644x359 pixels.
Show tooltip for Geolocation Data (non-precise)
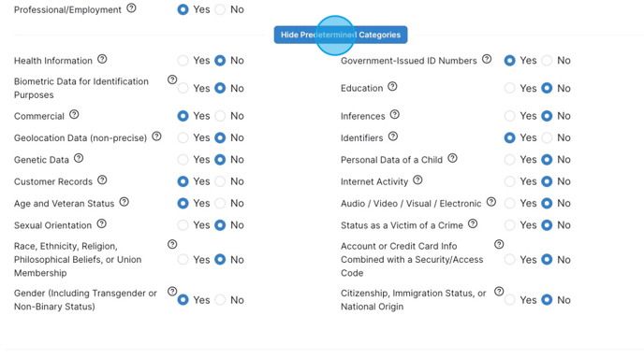pyautogui.click(x=156, y=136)
